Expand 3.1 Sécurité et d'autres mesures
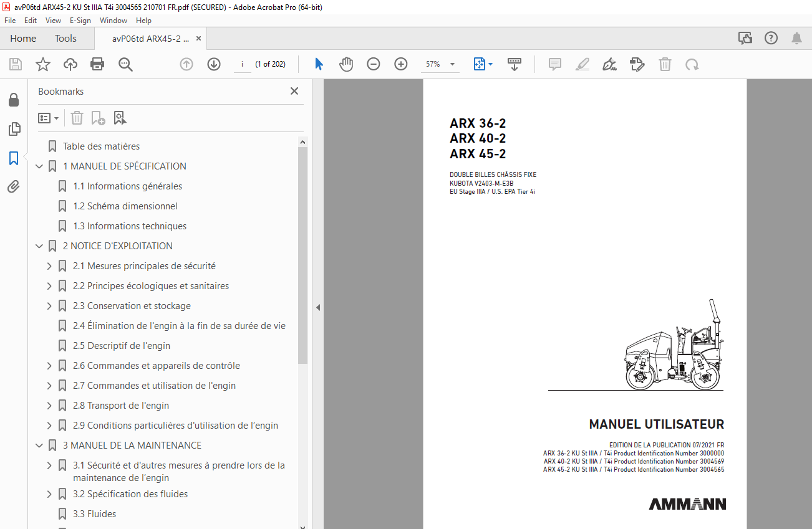This screenshot has height=529, width=812. (x=50, y=465)
